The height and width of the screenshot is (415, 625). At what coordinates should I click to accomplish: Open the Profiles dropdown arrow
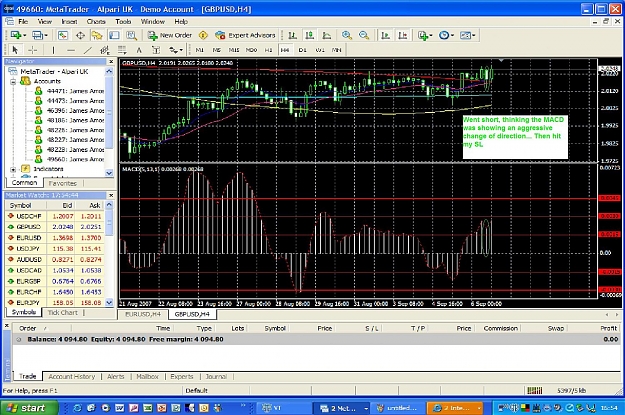tap(46, 35)
